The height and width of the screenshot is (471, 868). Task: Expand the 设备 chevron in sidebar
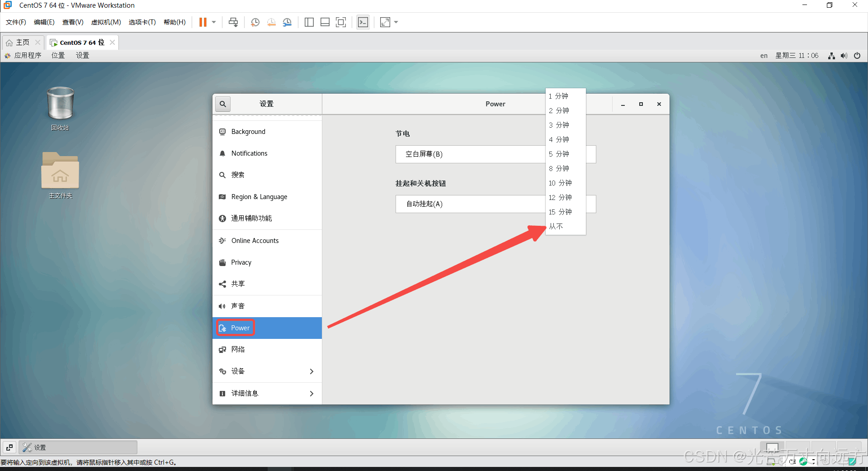tap(311, 371)
